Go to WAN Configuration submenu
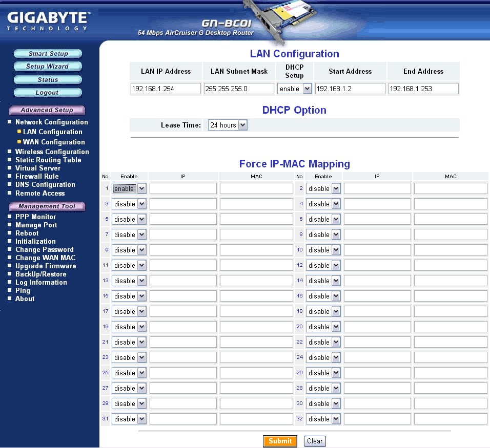The height and width of the screenshot is (448, 490). pyautogui.click(x=54, y=142)
